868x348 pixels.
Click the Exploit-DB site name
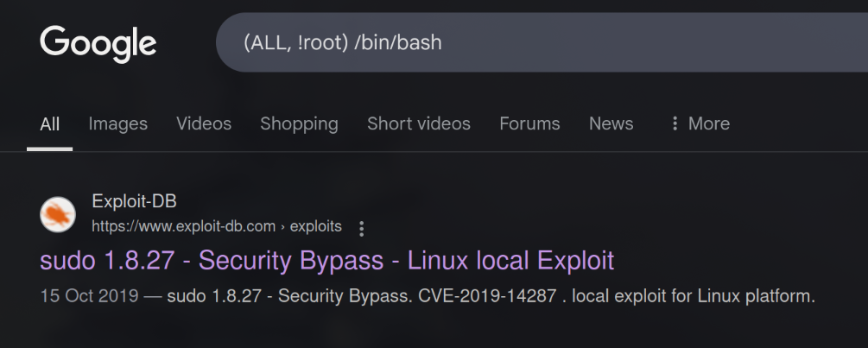pos(134,202)
